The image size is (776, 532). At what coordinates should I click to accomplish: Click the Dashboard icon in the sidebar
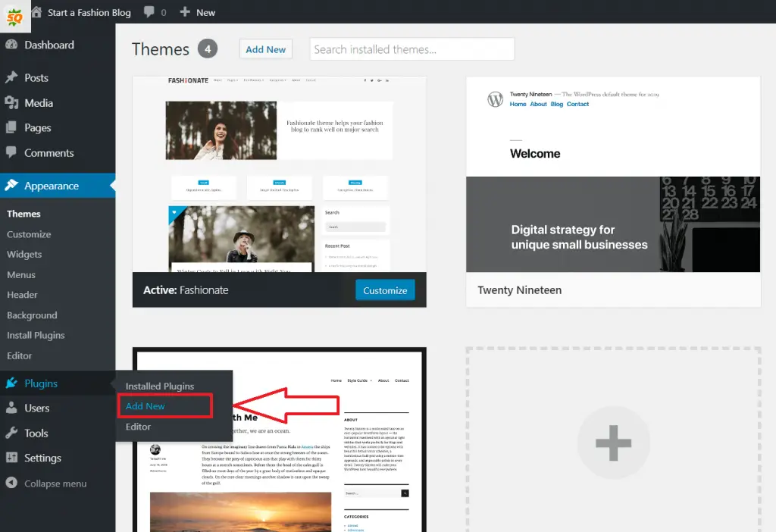13,45
